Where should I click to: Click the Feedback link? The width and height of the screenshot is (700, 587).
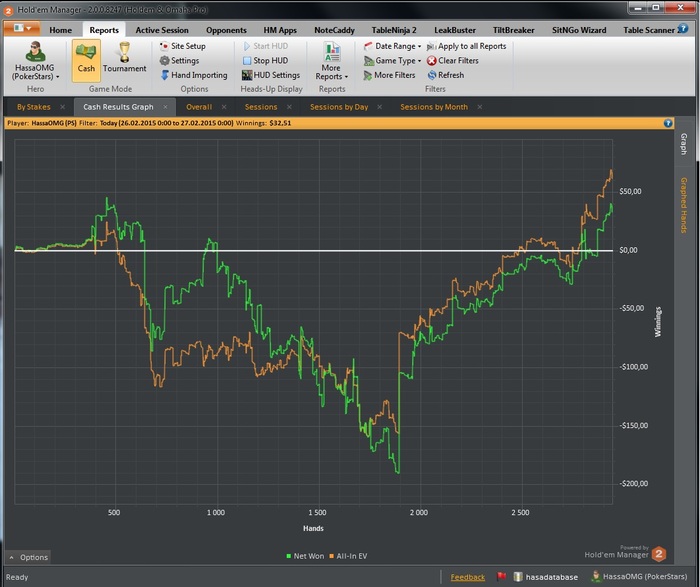pyautogui.click(x=467, y=577)
